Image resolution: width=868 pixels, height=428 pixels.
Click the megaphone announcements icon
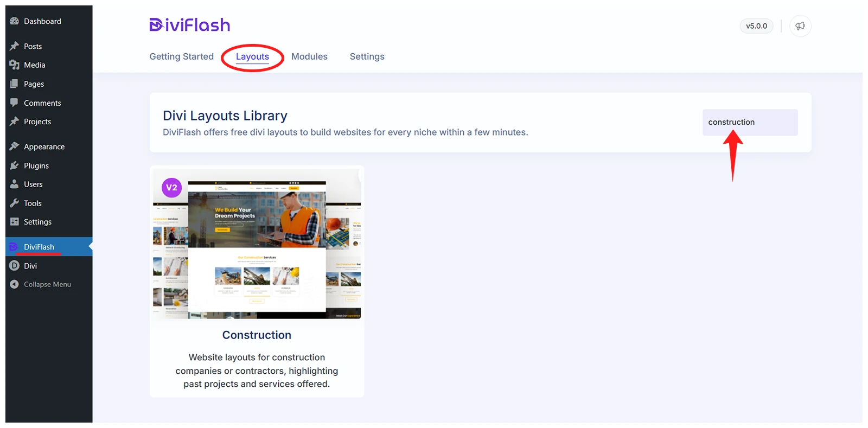click(800, 26)
